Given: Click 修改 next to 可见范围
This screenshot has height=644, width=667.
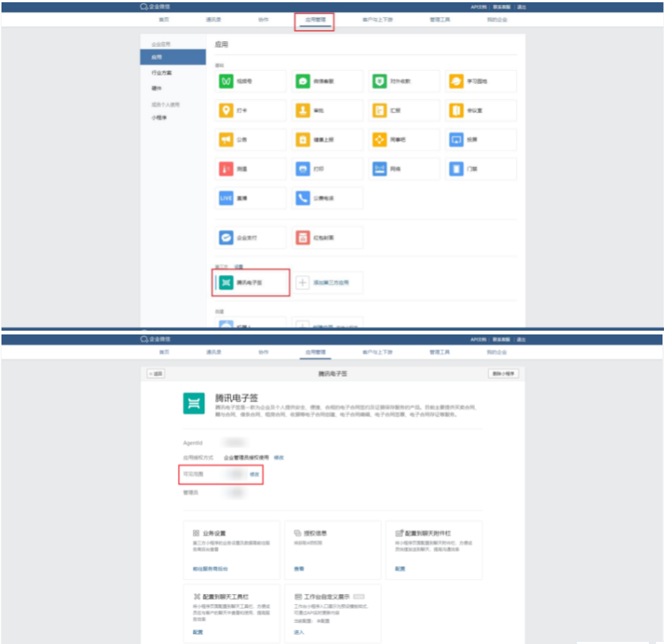Looking at the screenshot, I should click(254, 474).
